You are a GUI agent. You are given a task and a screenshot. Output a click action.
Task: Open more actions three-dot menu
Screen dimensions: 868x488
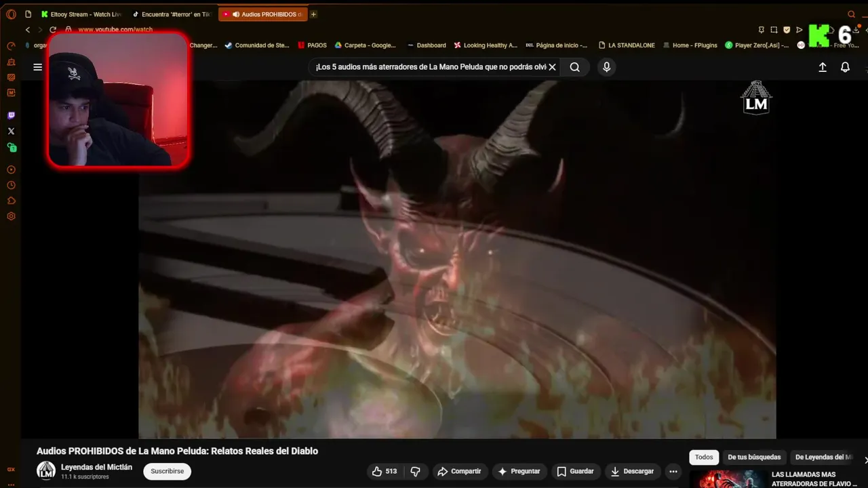(x=673, y=471)
